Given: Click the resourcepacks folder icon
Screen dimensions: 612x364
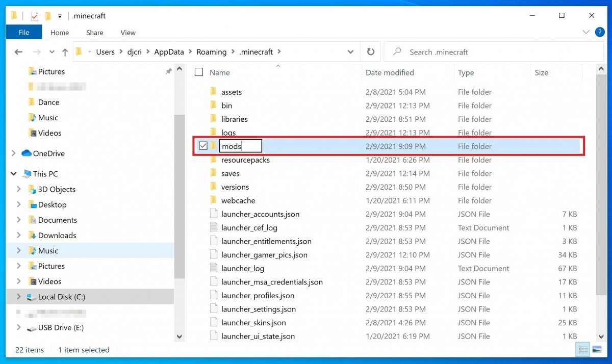Looking at the screenshot, I should (214, 160).
